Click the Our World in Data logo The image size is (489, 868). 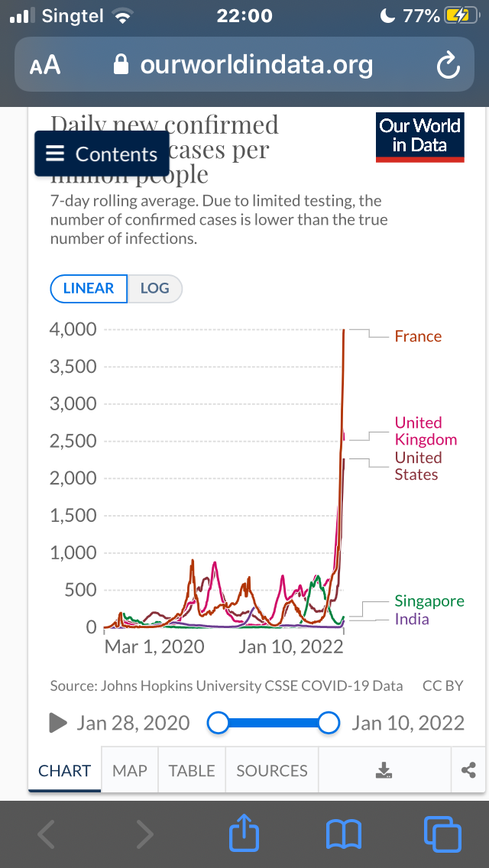pyautogui.click(x=419, y=137)
